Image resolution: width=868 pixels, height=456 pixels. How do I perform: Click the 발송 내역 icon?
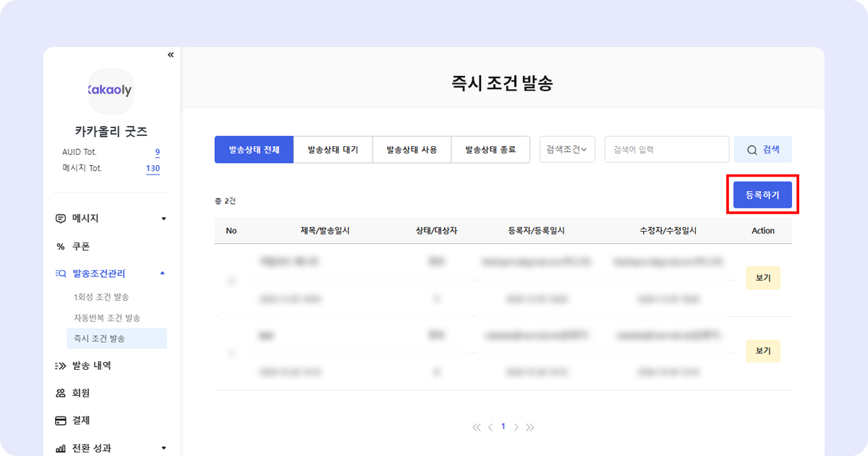[x=61, y=366]
